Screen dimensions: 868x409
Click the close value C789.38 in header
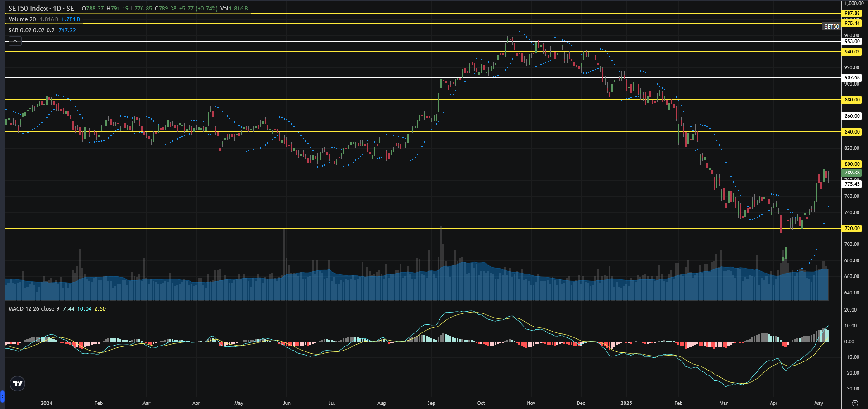(x=166, y=8)
